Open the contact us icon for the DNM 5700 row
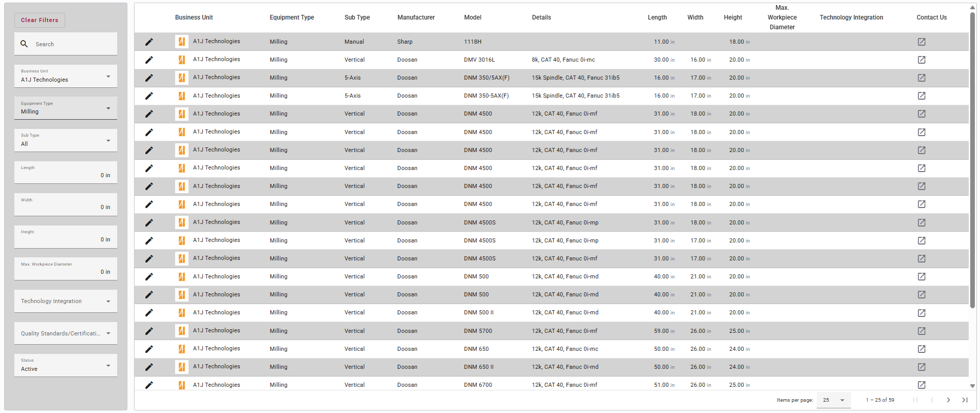 (x=921, y=331)
